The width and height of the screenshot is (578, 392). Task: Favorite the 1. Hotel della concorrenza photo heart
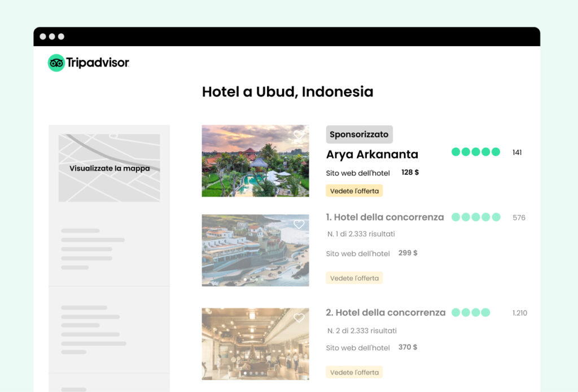tap(299, 224)
